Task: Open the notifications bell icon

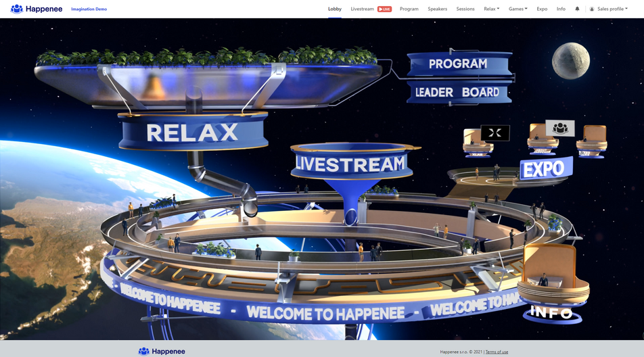Action: tap(577, 9)
